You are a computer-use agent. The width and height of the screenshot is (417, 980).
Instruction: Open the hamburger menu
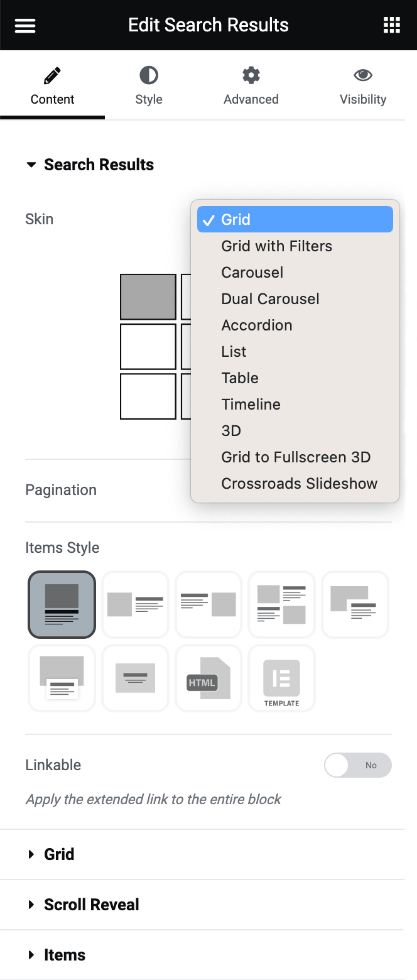tap(25, 25)
